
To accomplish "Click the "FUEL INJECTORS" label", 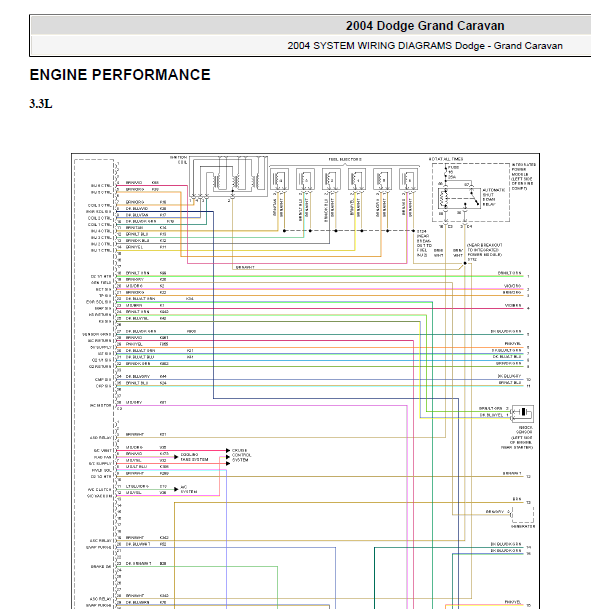I will 345,159.
